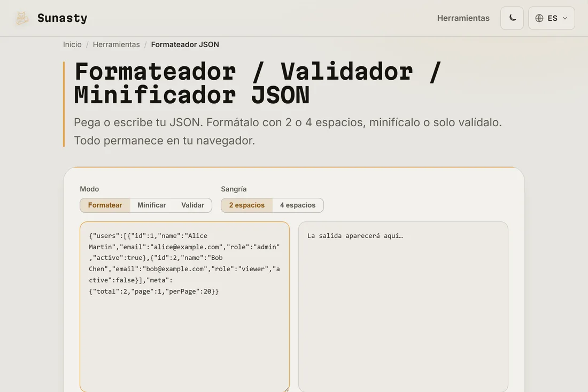Open Herramientas breadcrumb link
588x392 pixels.
(x=116, y=44)
